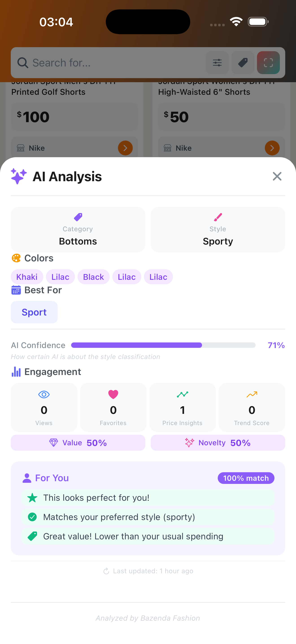Click the AI Confidence progress bar
296x644 pixels.
pyautogui.click(x=163, y=345)
